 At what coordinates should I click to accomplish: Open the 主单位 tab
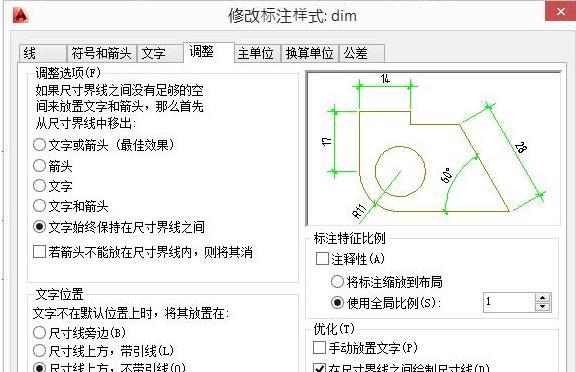coord(257,53)
